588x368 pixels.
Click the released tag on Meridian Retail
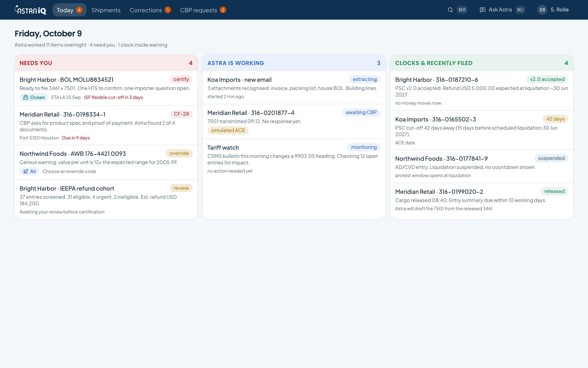[554, 191]
